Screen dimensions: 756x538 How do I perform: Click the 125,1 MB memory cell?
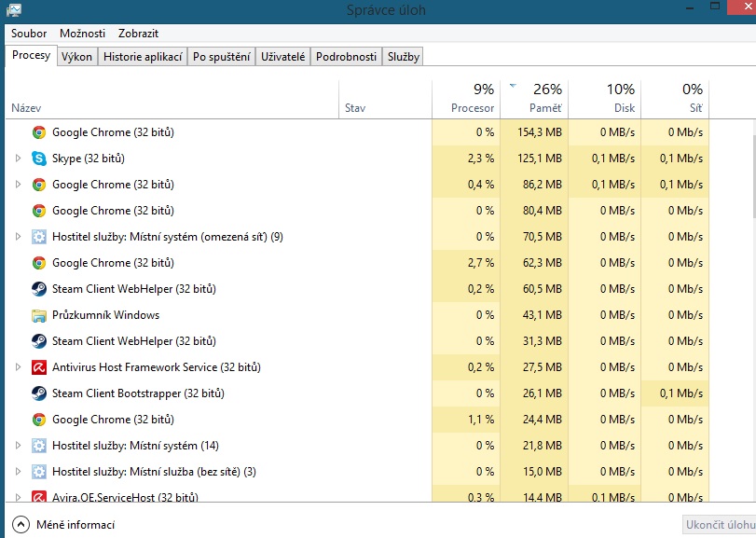534,159
